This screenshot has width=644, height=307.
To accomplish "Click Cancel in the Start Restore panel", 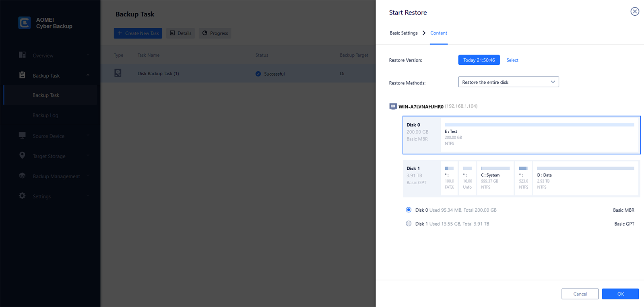I will pos(580,294).
